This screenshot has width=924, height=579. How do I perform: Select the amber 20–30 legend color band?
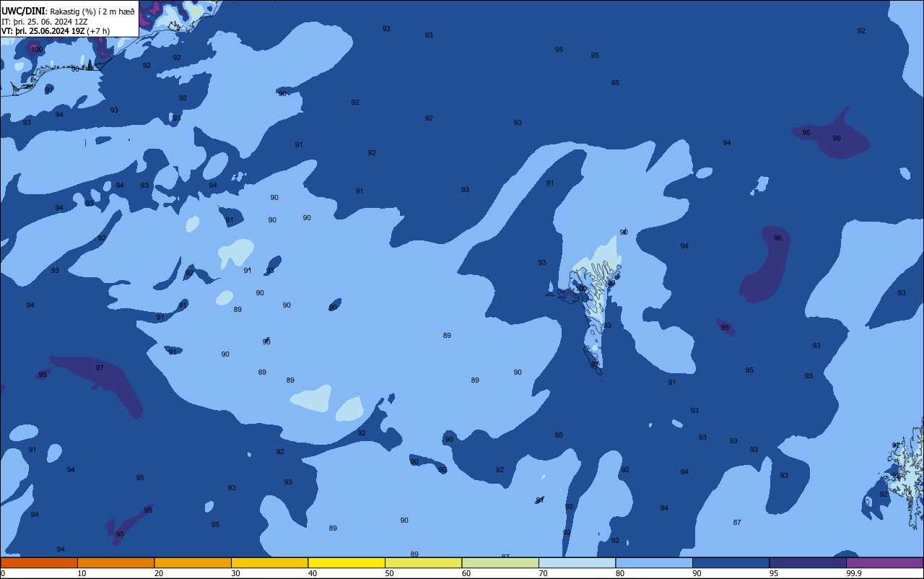pos(193,562)
